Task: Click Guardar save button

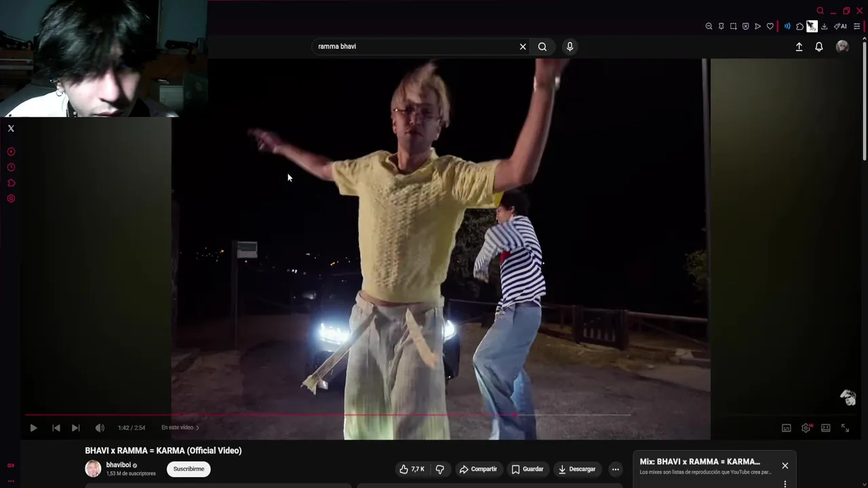Action: tap(527, 469)
